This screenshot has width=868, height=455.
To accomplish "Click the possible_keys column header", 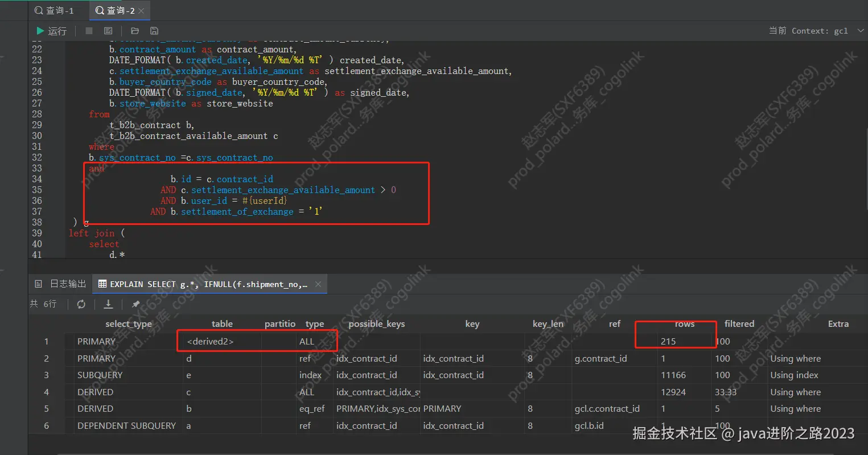I will coord(377,323).
